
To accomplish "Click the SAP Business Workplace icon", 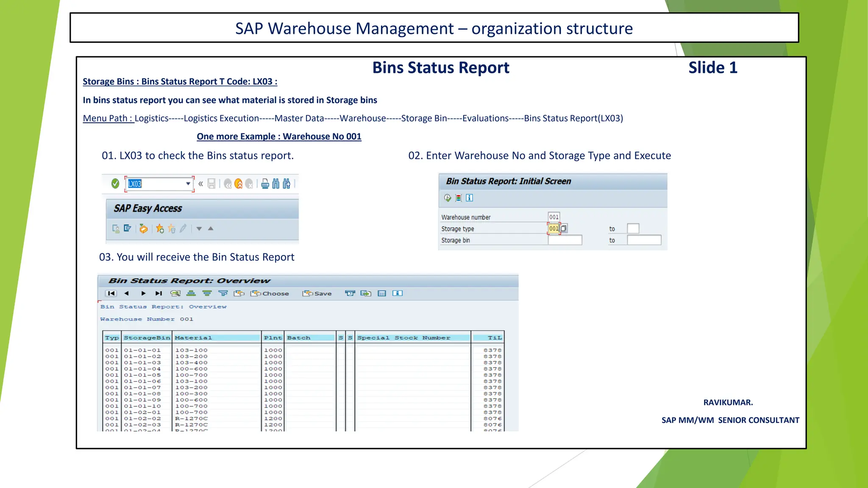I will click(144, 229).
